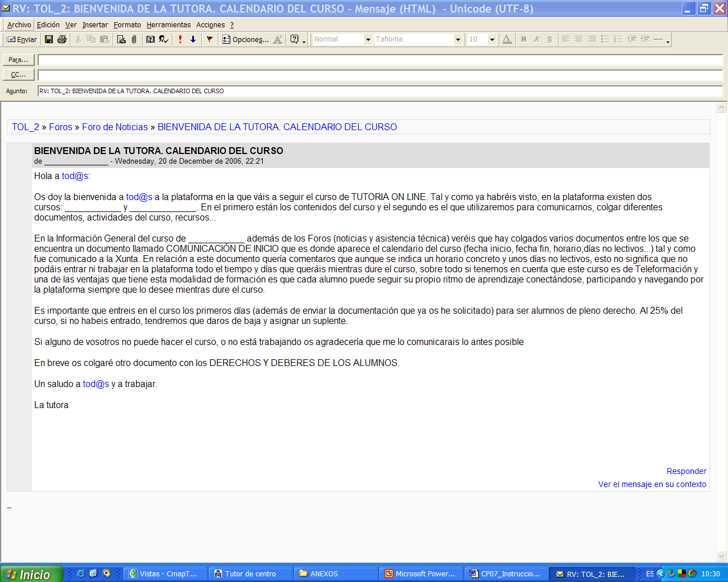
Task: Set high importance with red exclamation
Action: tap(180, 39)
